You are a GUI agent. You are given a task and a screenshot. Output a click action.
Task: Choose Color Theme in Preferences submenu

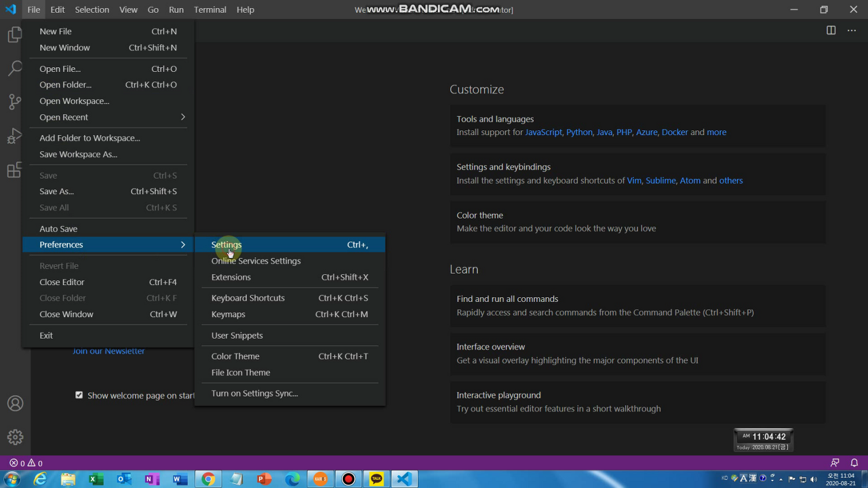tap(290, 356)
